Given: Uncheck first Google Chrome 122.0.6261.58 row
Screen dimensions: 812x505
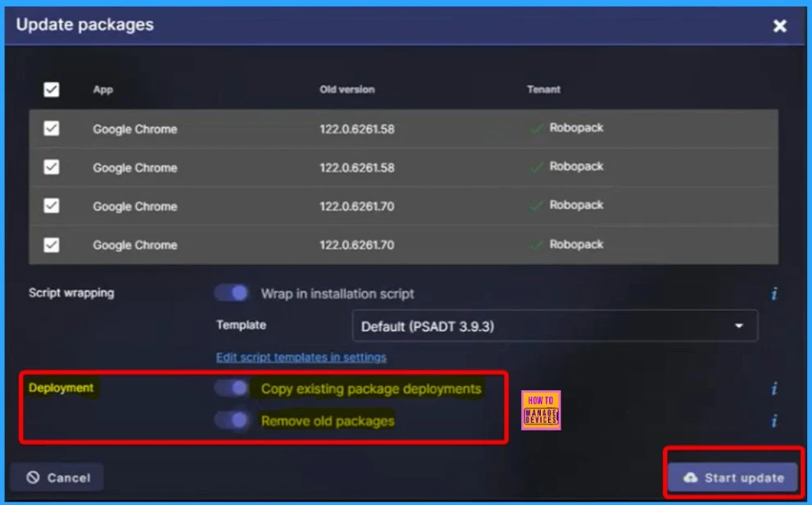Looking at the screenshot, I should coord(52,128).
